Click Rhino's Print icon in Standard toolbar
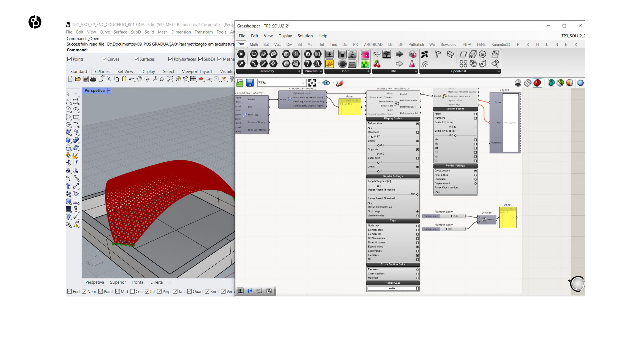644x362 pixels. point(93,79)
